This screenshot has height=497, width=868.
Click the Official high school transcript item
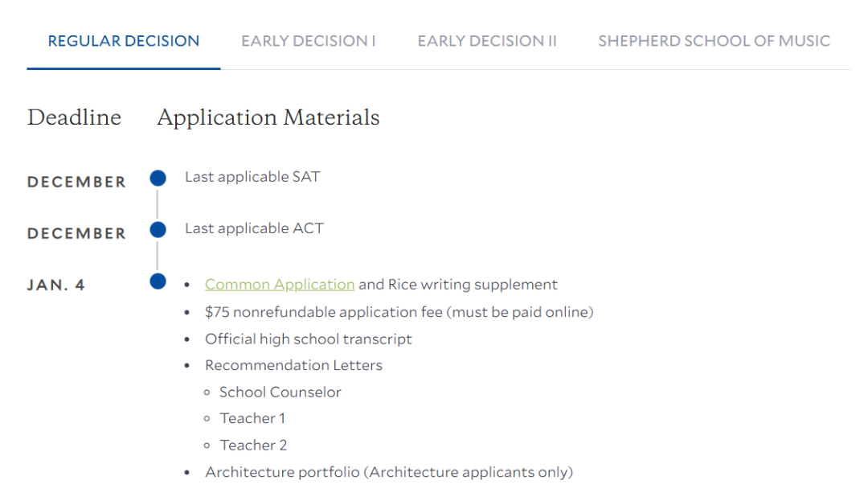[309, 339]
